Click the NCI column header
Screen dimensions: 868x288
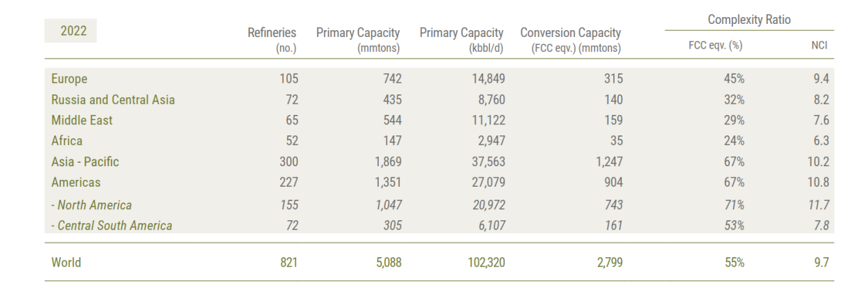coord(821,46)
